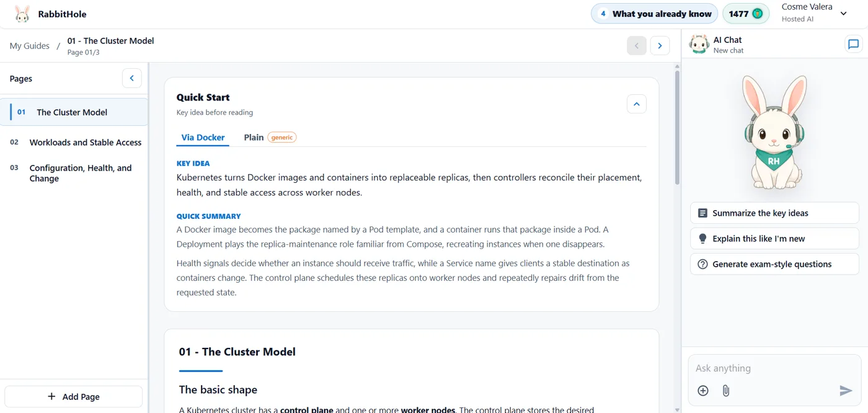Screen dimensions: 868x413
Task: Click the Page 01/3 indicator
Action: 84,52
